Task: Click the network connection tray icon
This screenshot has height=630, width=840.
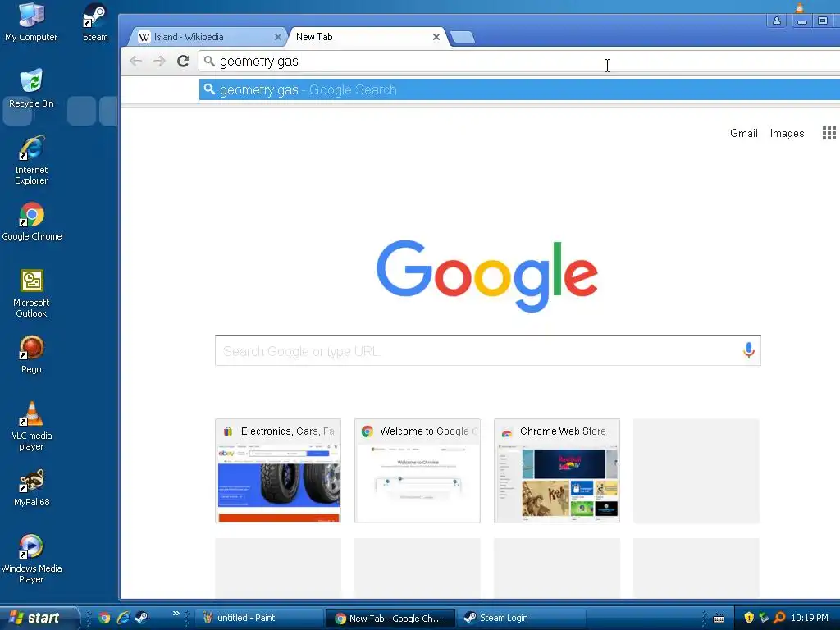Action: coord(764,618)
